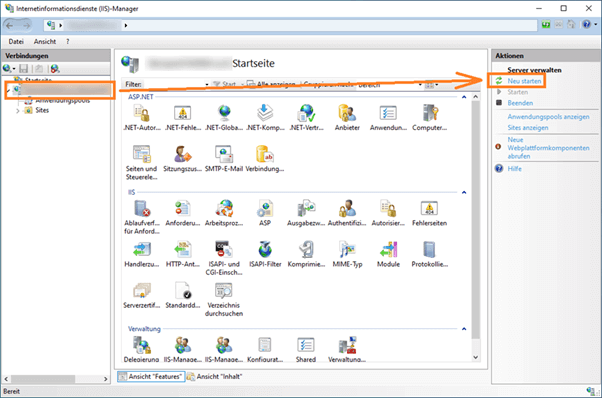Open Arbeitsprozesse feature
Screen dimensions: 602x398
coord(224,213)
